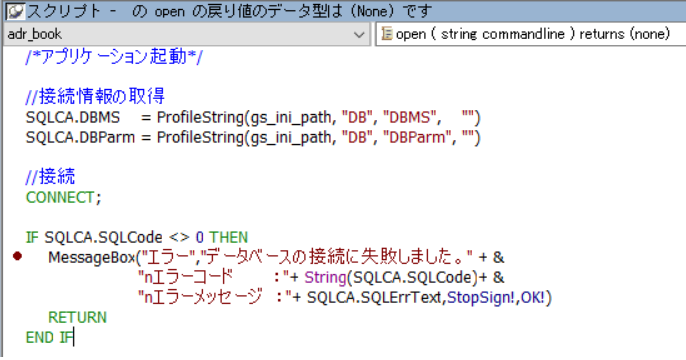Screen dimensions: 686x360
Task: Click the open event icon in the event list
Action: tap(386, 34)
